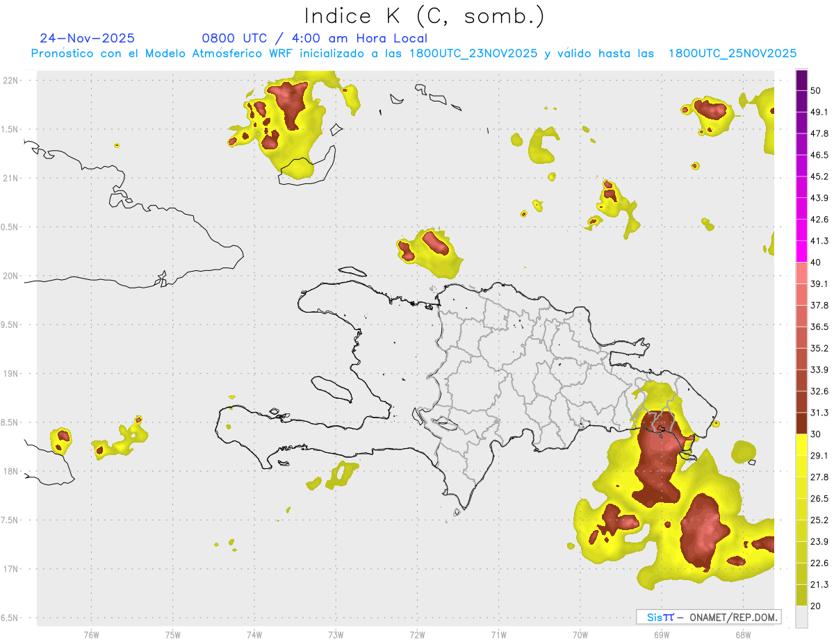834x644 pixels.
Task: Pick the olive band between 20 and 21.3
Action: pyautogui.click(x=801, y=595)
